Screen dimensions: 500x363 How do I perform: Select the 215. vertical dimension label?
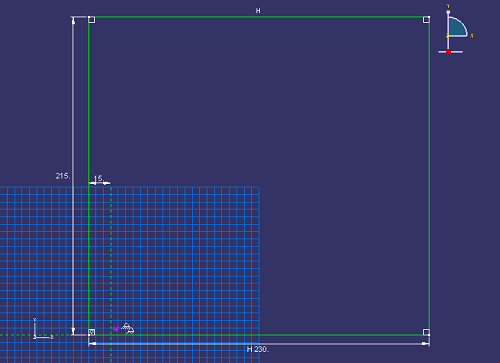[63, 176]
